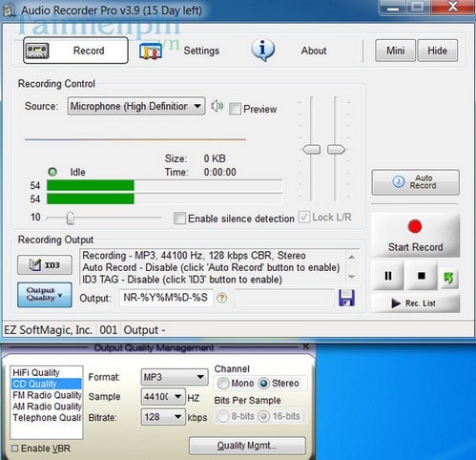Open the Sample rate dropdown

(x=163, y=397)
